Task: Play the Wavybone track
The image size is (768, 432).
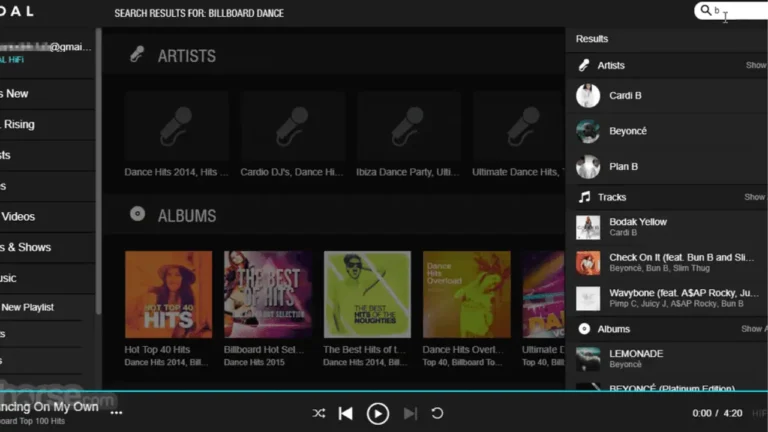Action: click(x=667, y=298)
